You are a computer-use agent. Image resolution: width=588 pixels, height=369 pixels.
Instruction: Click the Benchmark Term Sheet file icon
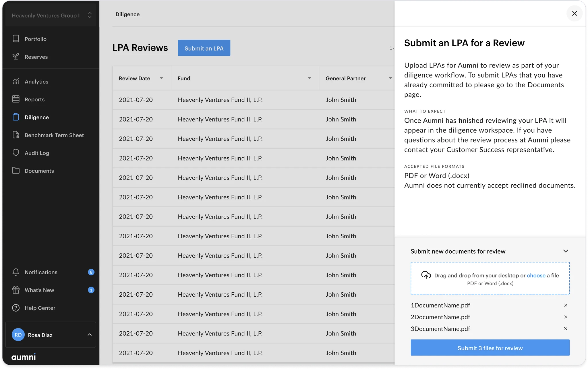point(16,135)
